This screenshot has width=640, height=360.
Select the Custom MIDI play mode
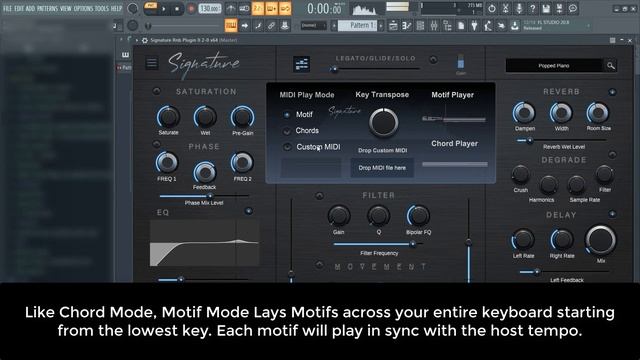tap(287, 147)
